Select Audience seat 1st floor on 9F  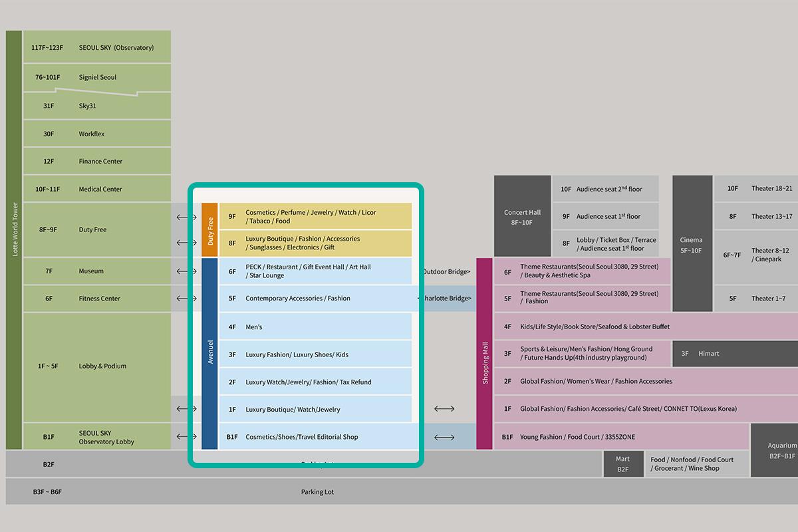(608, 216)
